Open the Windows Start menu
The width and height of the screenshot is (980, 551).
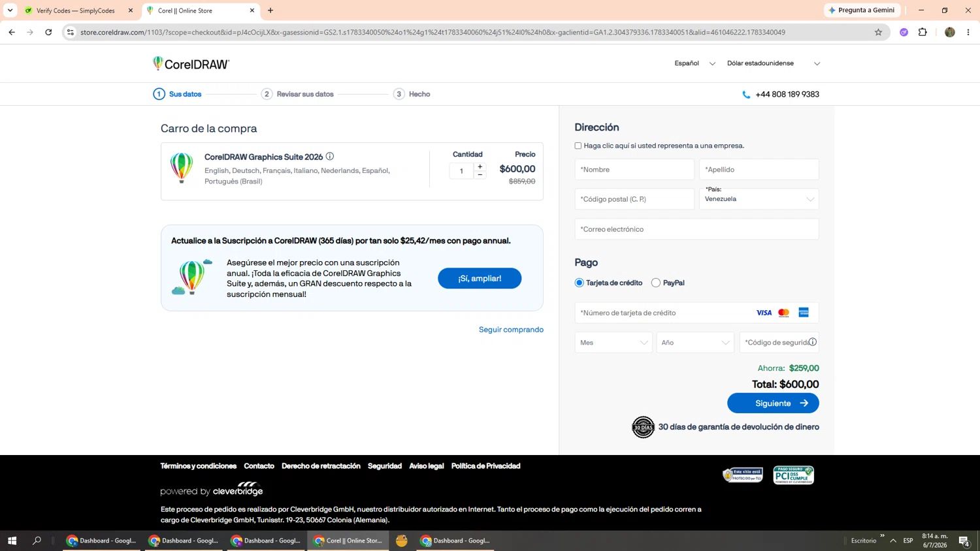[12, 541]
